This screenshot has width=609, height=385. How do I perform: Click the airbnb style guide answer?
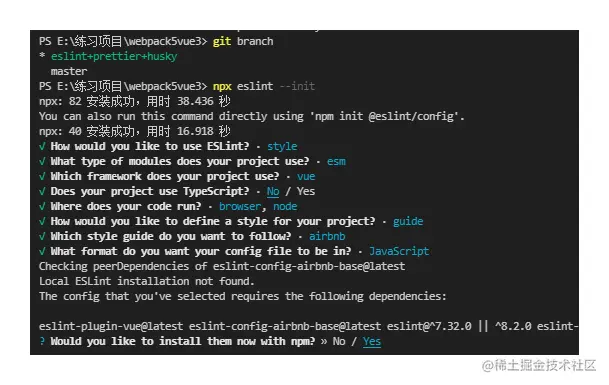pos(327,236)
